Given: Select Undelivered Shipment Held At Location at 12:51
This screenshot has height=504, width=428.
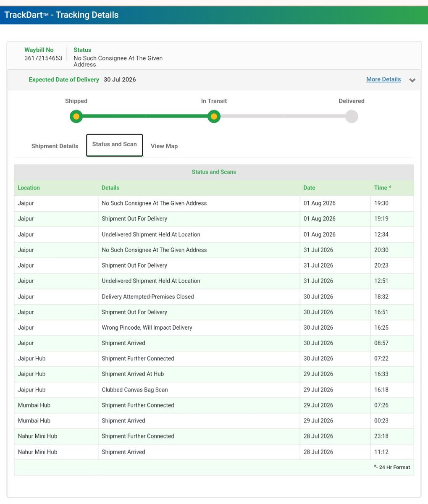Looking at the screenshot, I should [x=214, y=281].
